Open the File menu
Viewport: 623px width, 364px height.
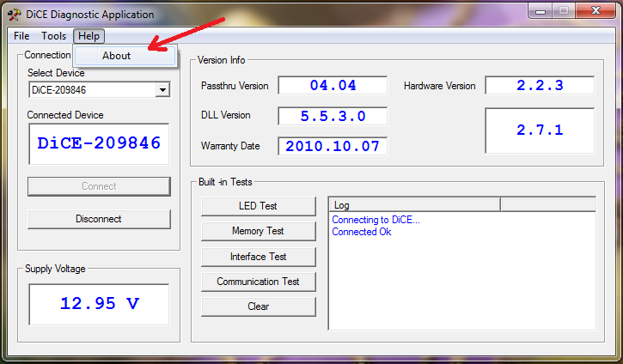coord(21,36)
